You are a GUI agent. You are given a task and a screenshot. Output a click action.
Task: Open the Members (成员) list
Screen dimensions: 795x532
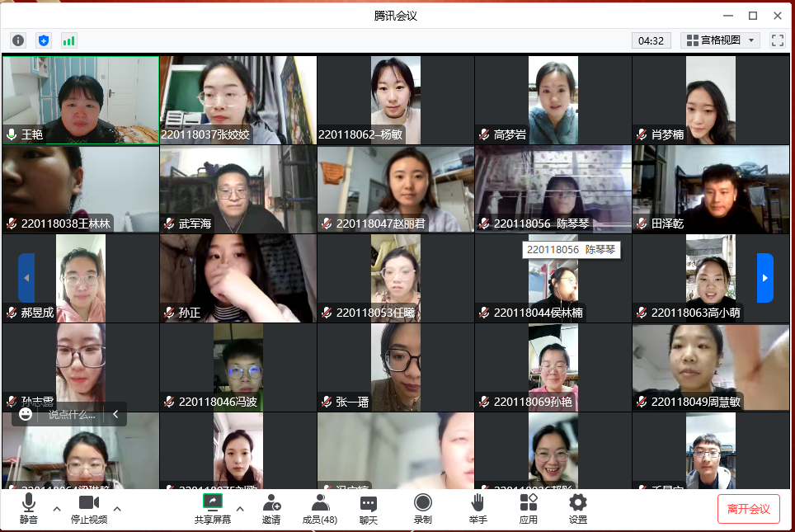pos(319,508)
